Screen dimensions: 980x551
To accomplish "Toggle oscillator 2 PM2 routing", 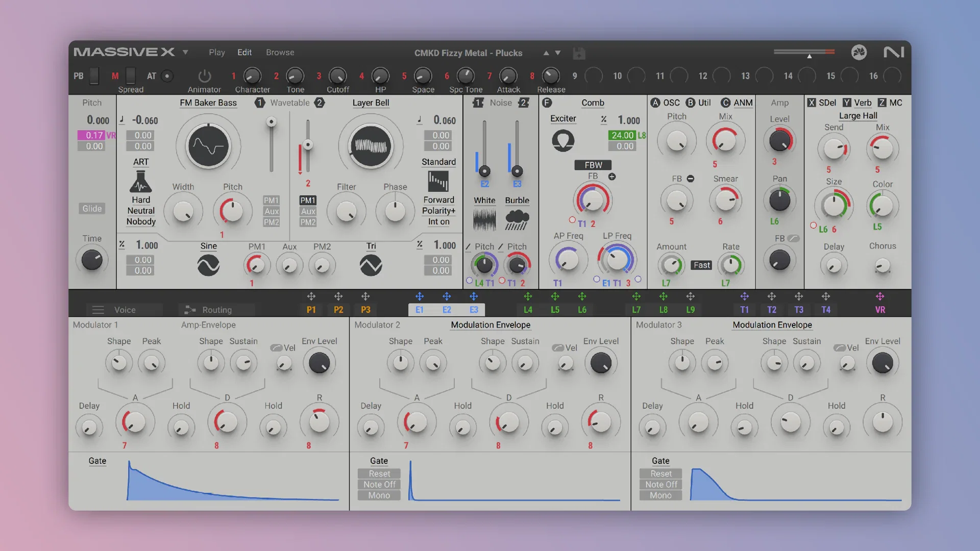I will click(308, 222).
